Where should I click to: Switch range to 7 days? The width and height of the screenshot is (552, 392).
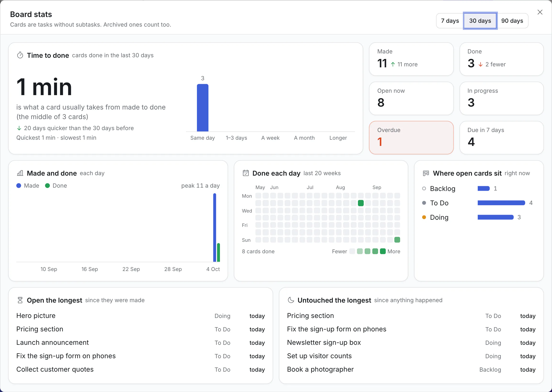(x=450, y=21)
